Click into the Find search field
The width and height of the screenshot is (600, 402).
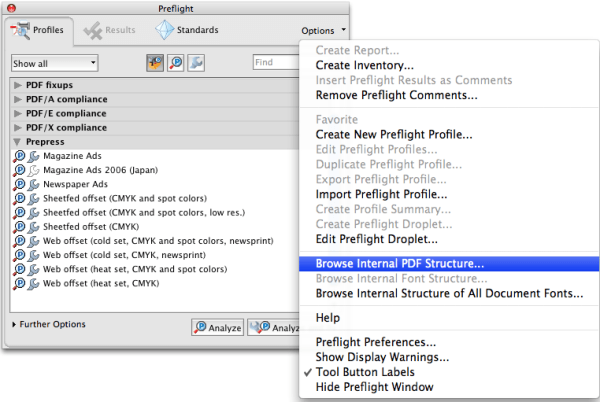coord(276,62)
